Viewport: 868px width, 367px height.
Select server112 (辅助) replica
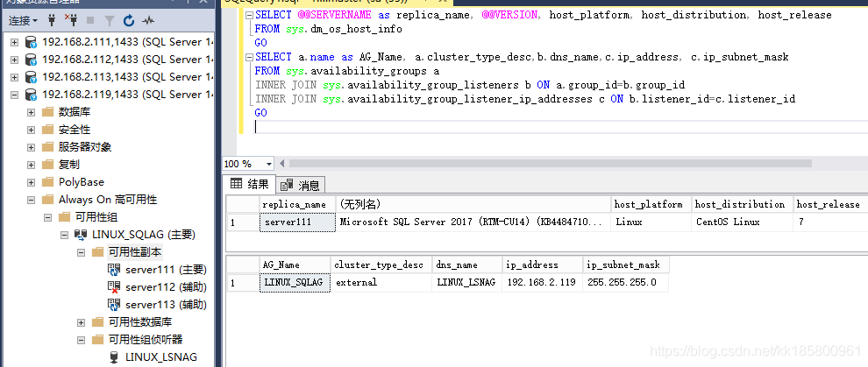(166, 287)
